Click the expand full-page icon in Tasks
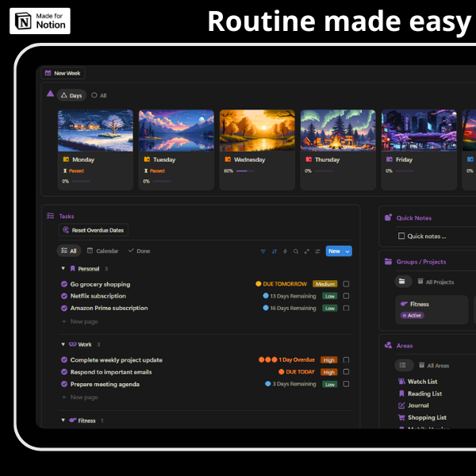This screenshot has width=476, height=476. (306, 251)
